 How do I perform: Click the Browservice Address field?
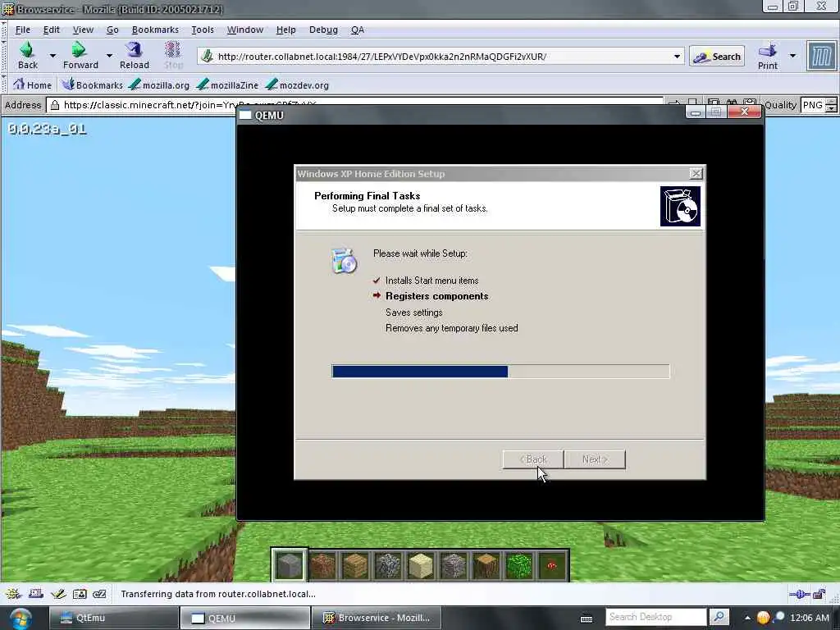click(355, 104)
